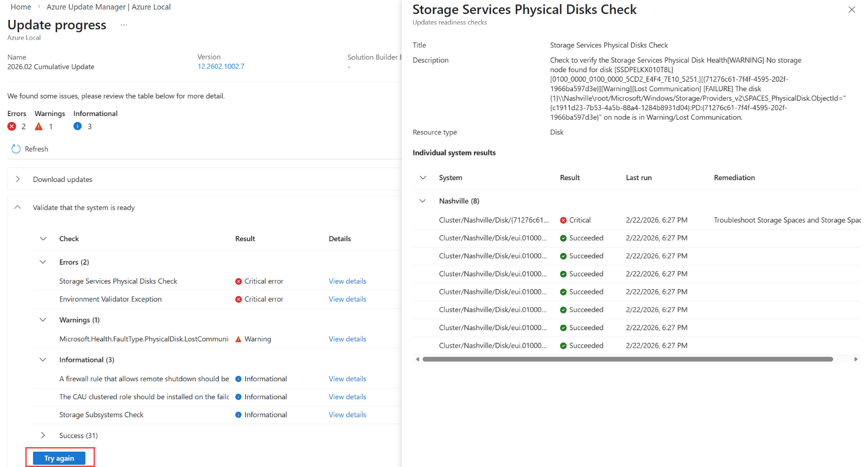This screenshot has width=868, height=467.
Task: Go to Home in the breadcrumb
Action: (21, 7)
